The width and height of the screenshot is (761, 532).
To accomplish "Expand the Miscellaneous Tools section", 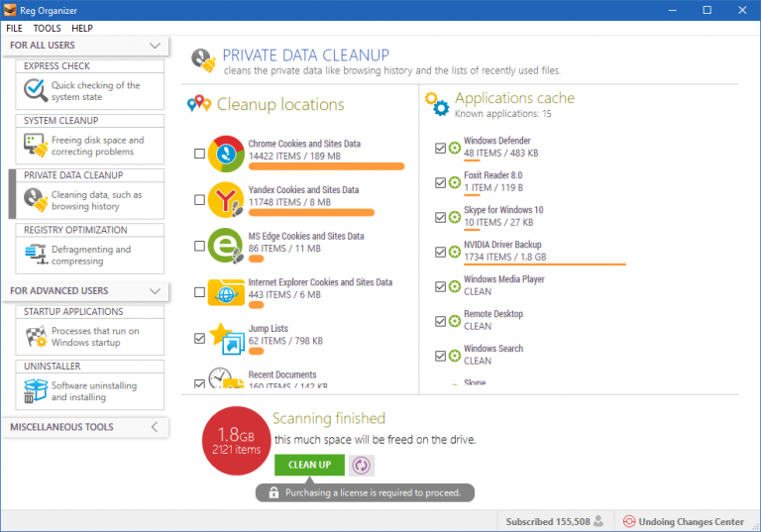I will click(x=155, y=427).
